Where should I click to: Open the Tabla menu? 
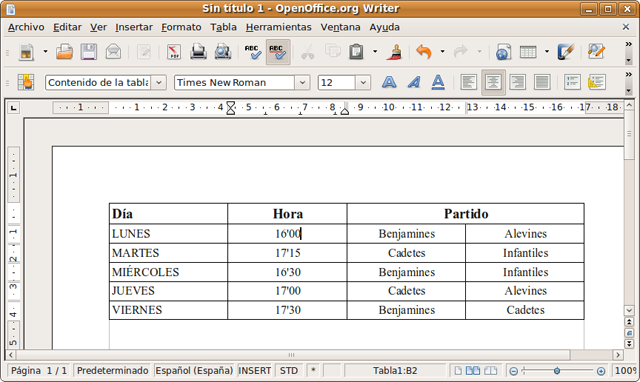click(223, 27)
